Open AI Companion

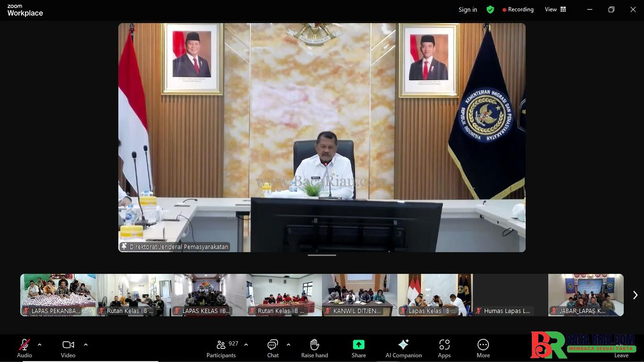pos(403,348)
